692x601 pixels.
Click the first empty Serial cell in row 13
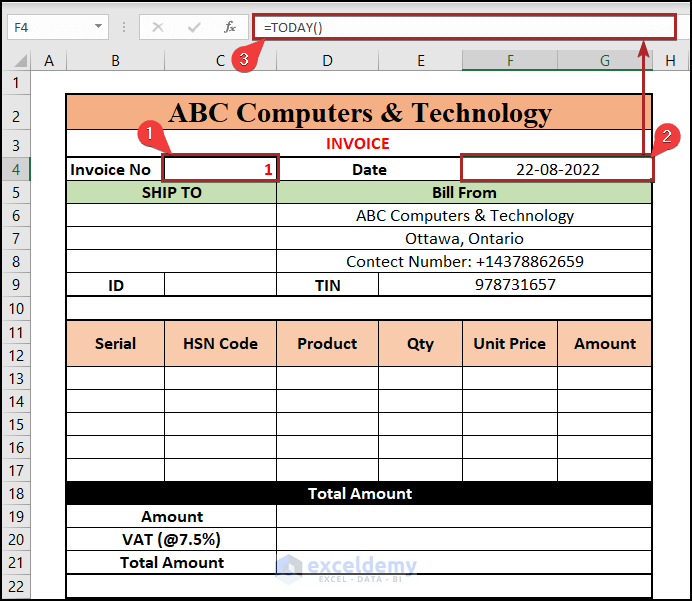pyautogui.click(x=115, y=378)
